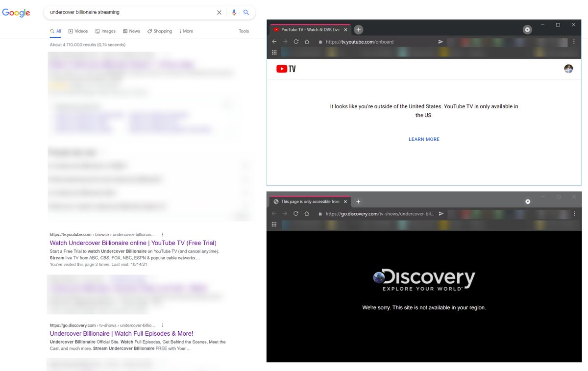Go to home page in YouTube TV window

307,42
